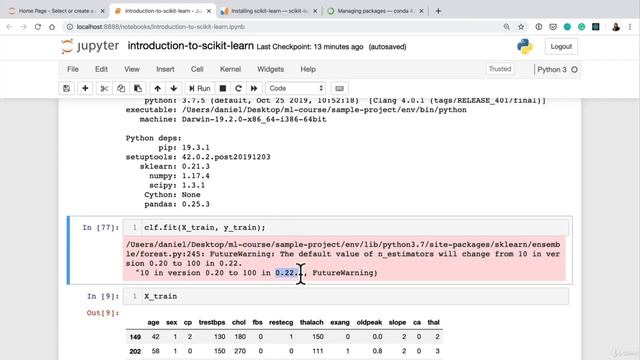Switch to Installing scikit-learn browser tab
This screenshot has height=360, width=640.
(x=269, y=11)
